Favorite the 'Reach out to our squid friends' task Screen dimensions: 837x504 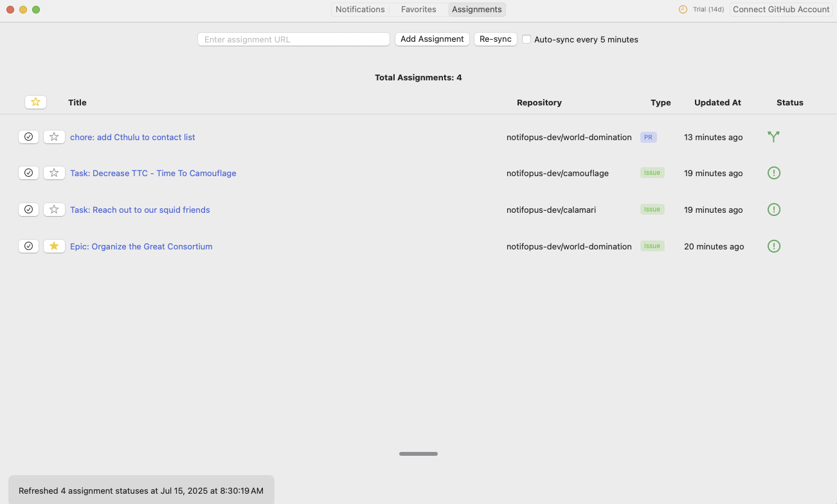tap(54, 210)
